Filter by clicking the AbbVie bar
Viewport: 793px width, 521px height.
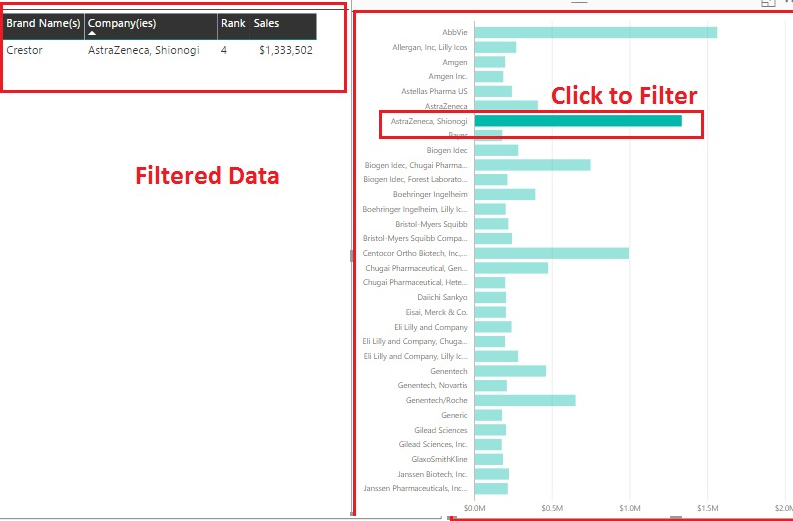click(x=596, y=32)
